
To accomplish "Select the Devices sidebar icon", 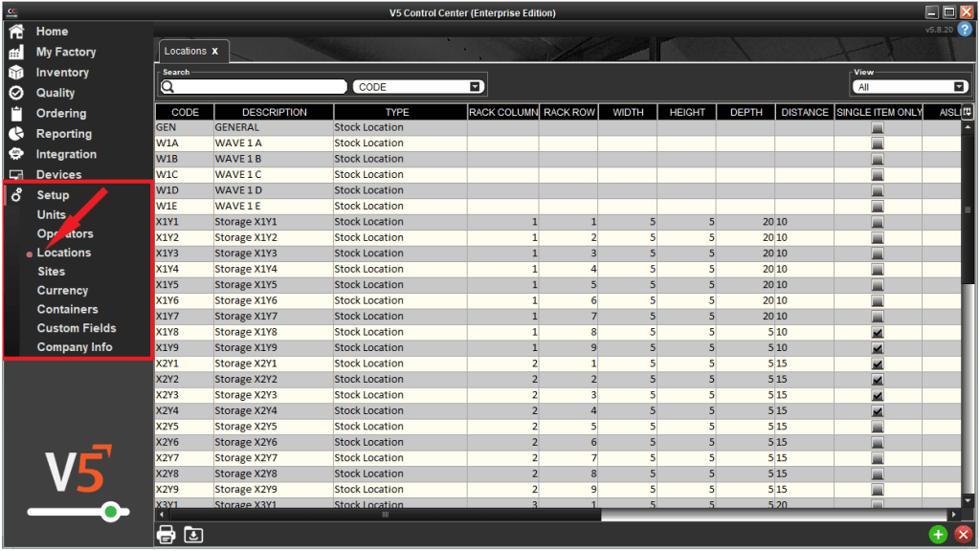I will pos(15,174).
